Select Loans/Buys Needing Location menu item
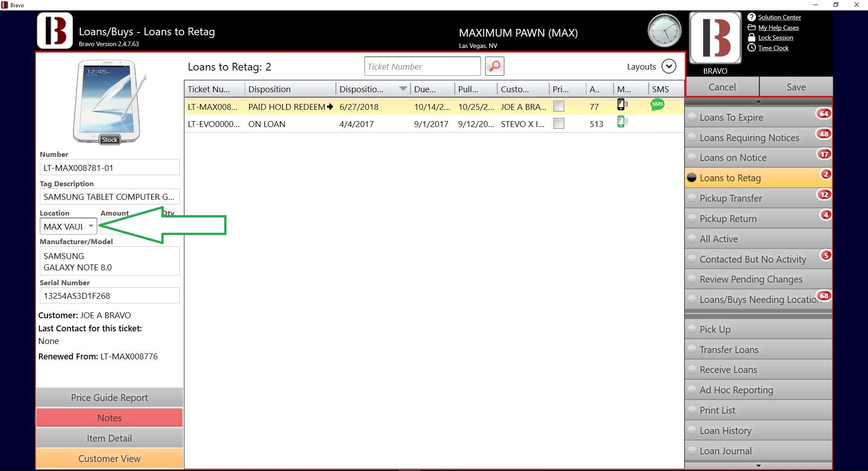 tap(759, 300)
